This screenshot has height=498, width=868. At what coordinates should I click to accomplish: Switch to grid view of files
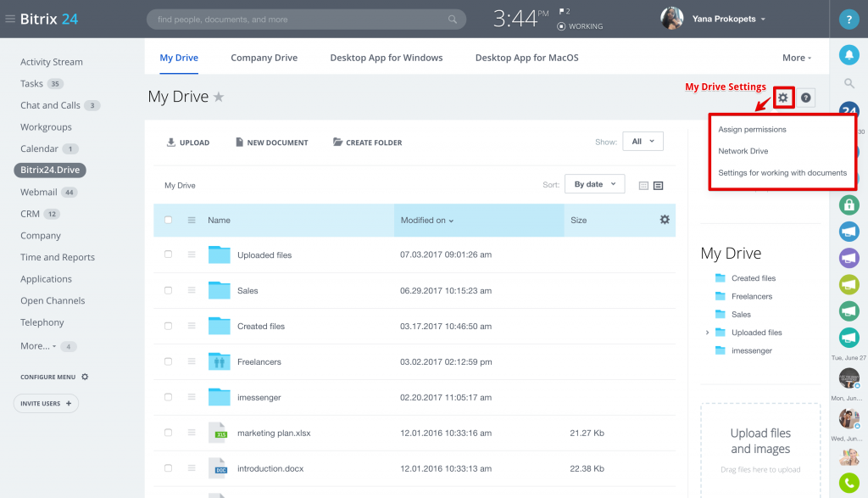643,186
